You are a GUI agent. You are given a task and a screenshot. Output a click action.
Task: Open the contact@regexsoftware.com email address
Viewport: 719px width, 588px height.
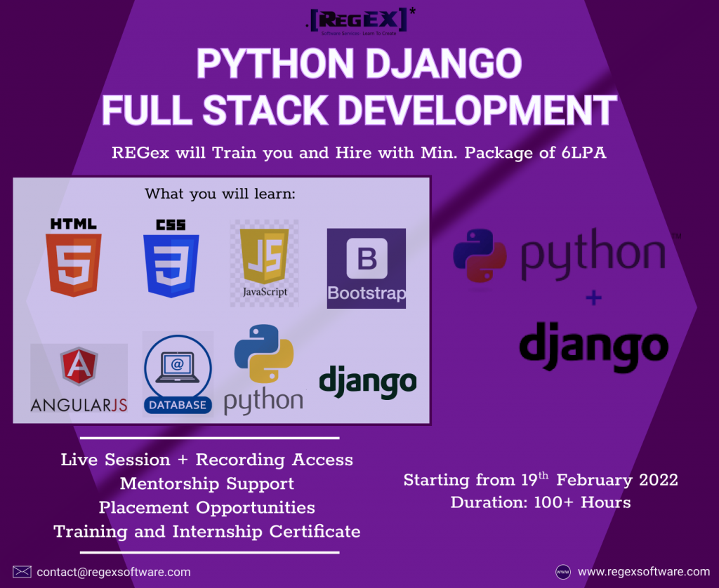point(114,572)
